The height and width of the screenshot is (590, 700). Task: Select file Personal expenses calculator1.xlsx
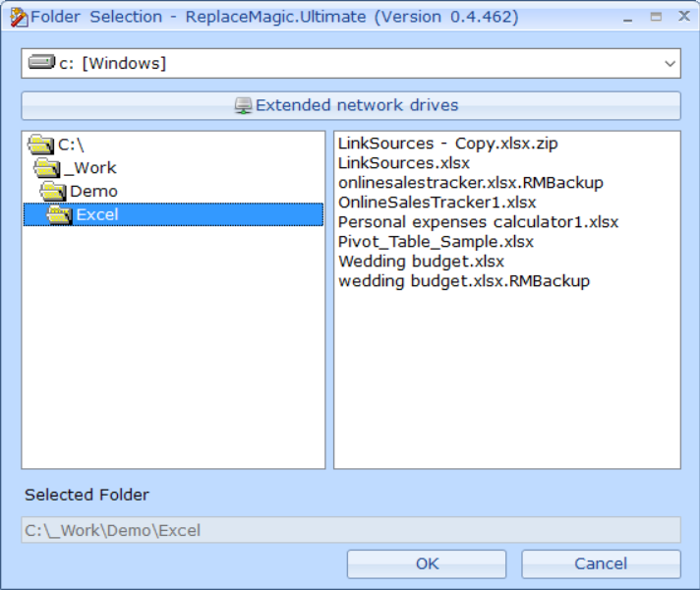tap(478, 222)
